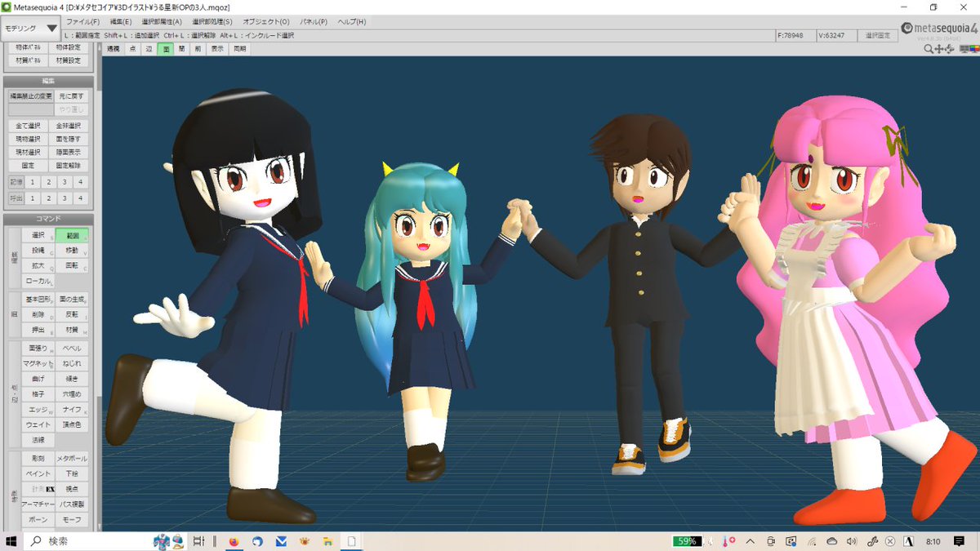
Task: Select the ベベル bevel tool
Action: tap(72, 349)
